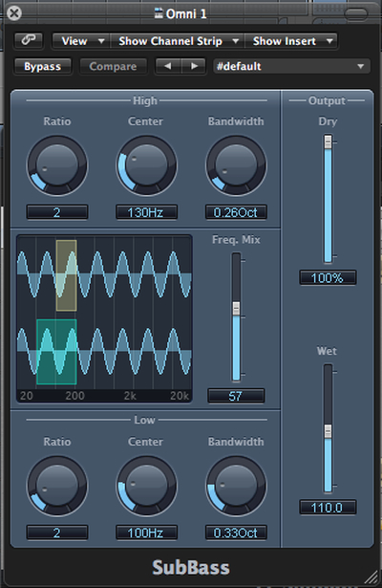The height and width of the screenshot is (588, 382).
Task: Click the Wet 110.0 value field
Action: [x=328, y=508]
